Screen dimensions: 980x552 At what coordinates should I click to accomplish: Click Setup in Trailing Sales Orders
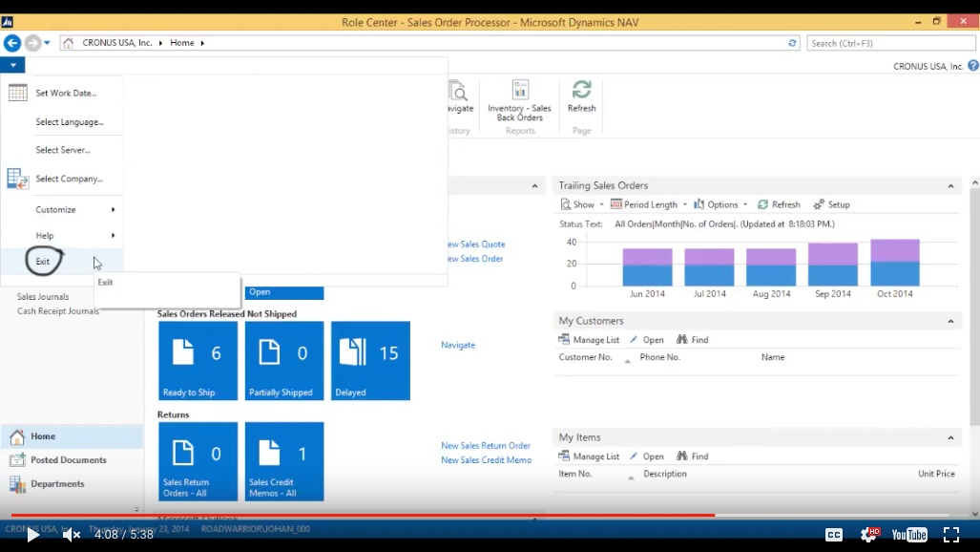[831, 204]
